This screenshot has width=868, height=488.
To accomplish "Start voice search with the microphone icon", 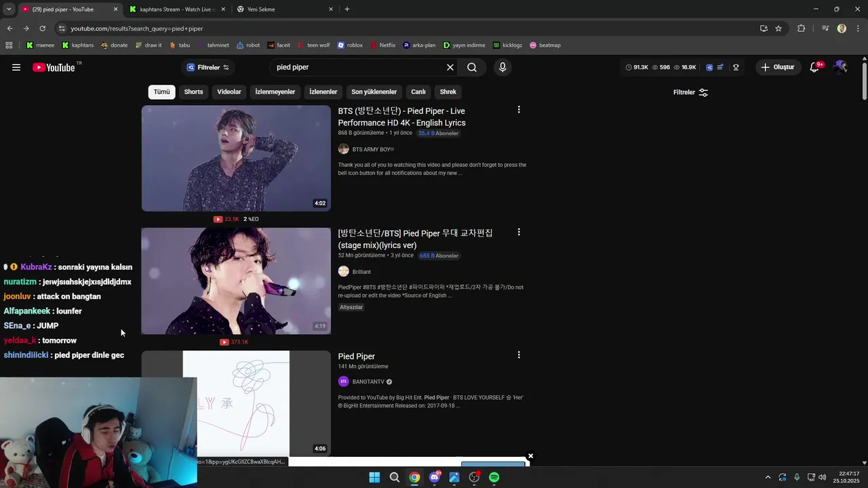I will click(x=502, y=67).
